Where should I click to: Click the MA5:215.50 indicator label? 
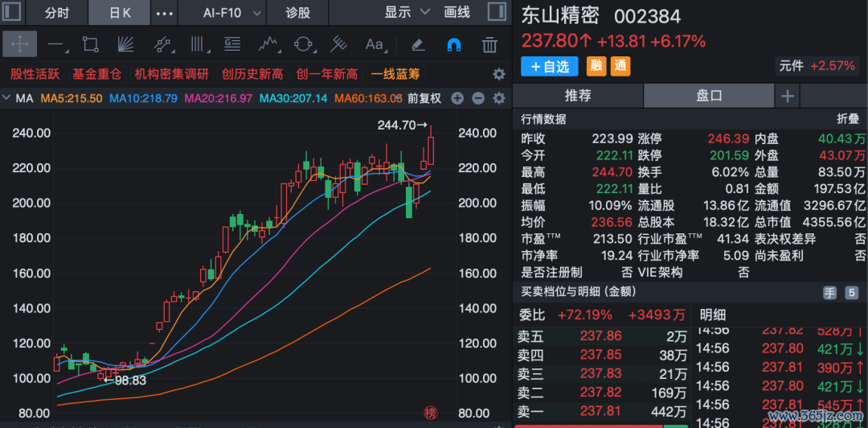[71, 99]
